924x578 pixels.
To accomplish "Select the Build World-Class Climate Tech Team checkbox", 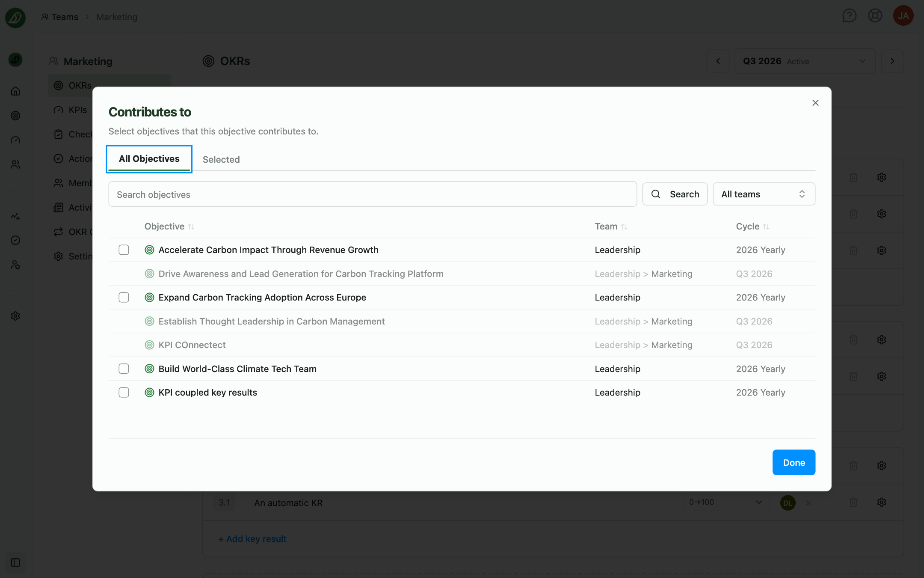I will click(x=124, y=369).
